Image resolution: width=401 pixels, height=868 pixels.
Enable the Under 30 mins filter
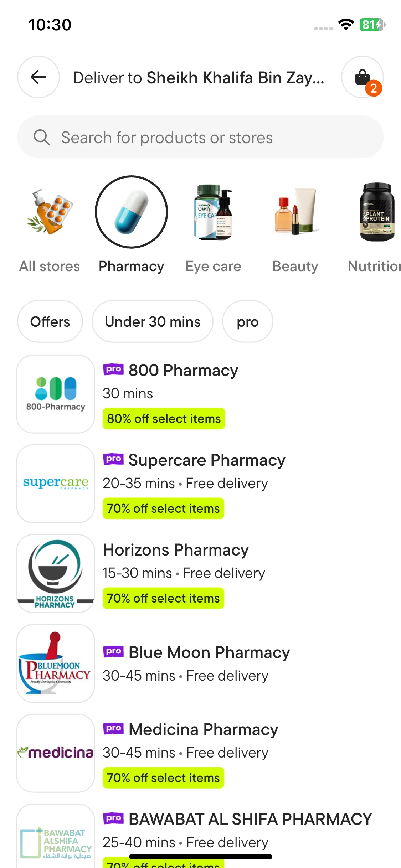click(153, 321)
